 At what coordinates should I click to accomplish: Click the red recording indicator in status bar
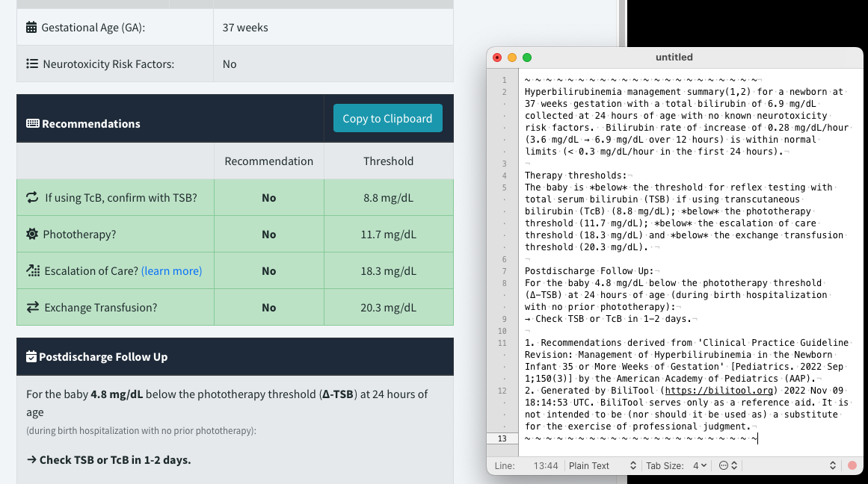click(x=852, y=465)
